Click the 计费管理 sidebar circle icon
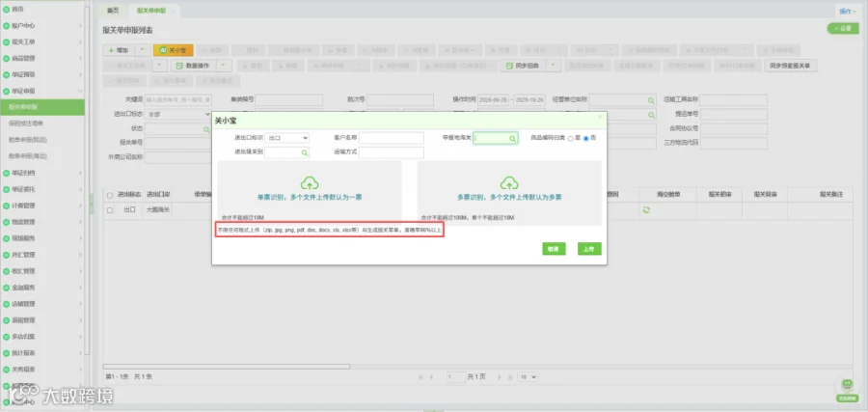Screen dimensions: 868x412 click(x=6, y=206)
